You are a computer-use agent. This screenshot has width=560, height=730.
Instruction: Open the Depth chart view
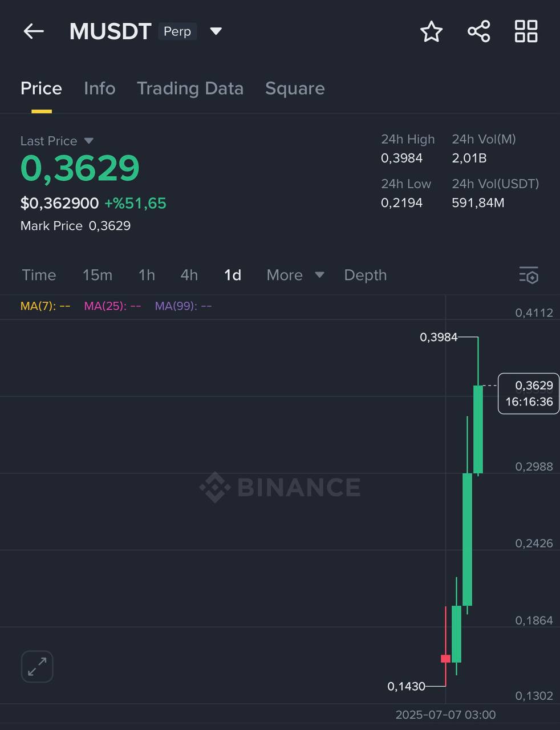[x=366, y=275]
